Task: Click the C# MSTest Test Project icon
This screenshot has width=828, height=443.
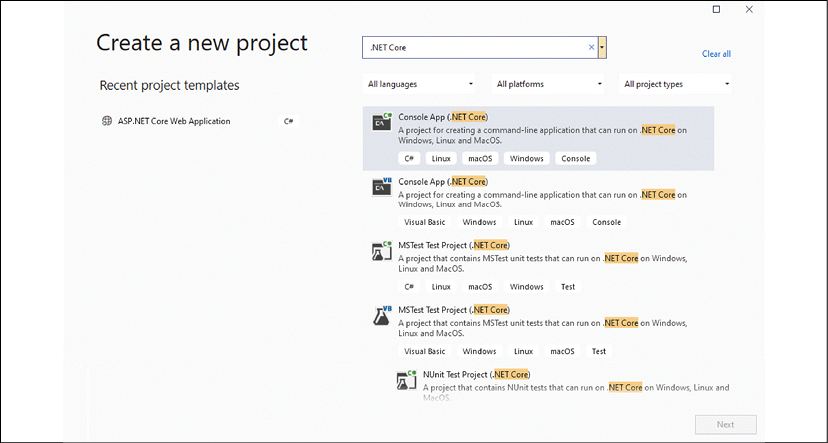Action: (x=382, y=251)
